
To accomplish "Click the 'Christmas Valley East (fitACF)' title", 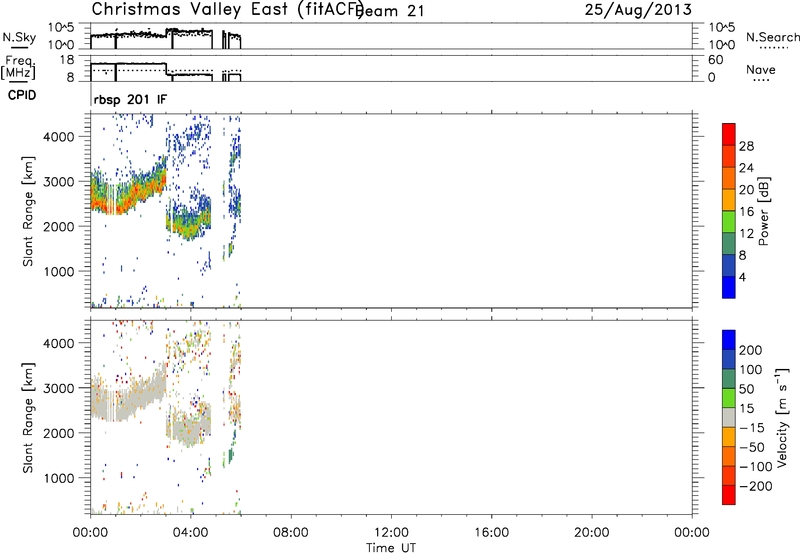I will 228,9.
